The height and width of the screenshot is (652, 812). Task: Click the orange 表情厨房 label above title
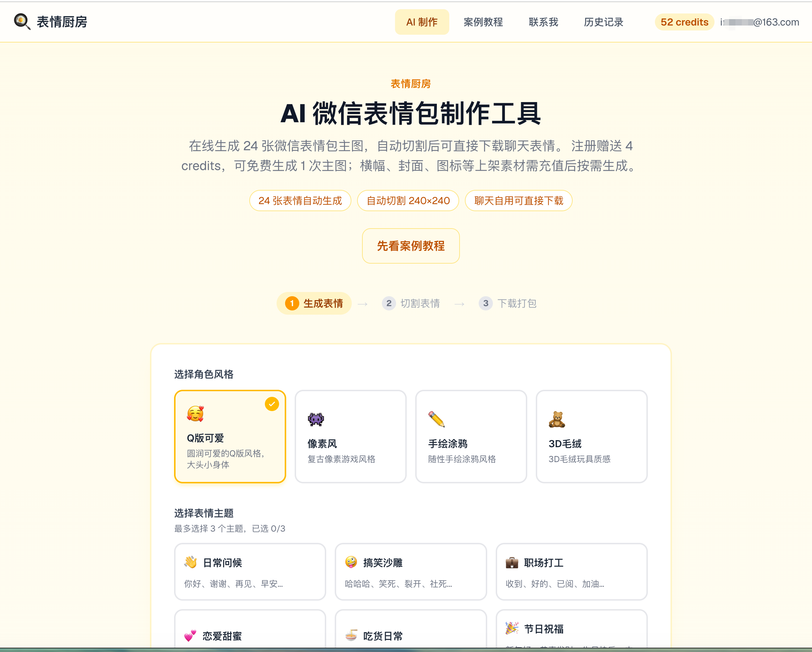click(x=411, y=84)
